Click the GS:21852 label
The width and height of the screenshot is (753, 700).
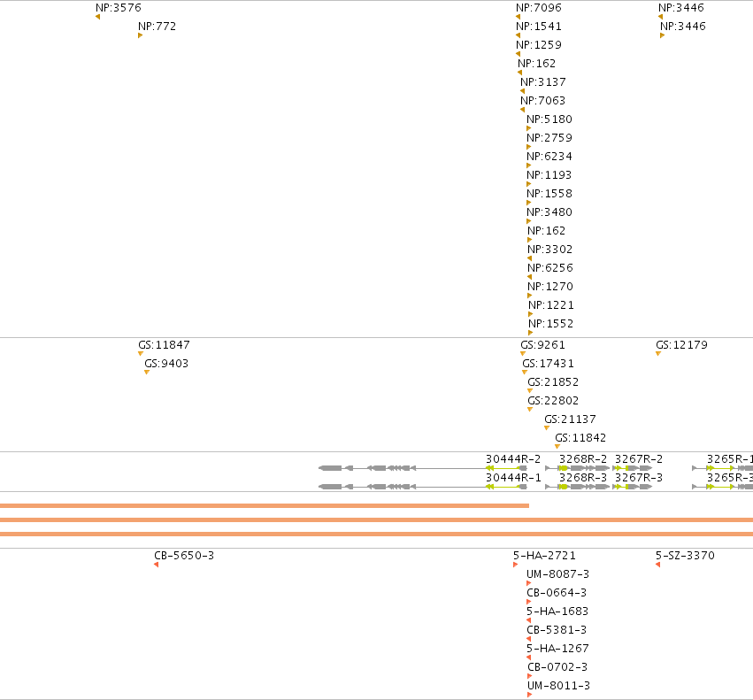pos(553,382)
